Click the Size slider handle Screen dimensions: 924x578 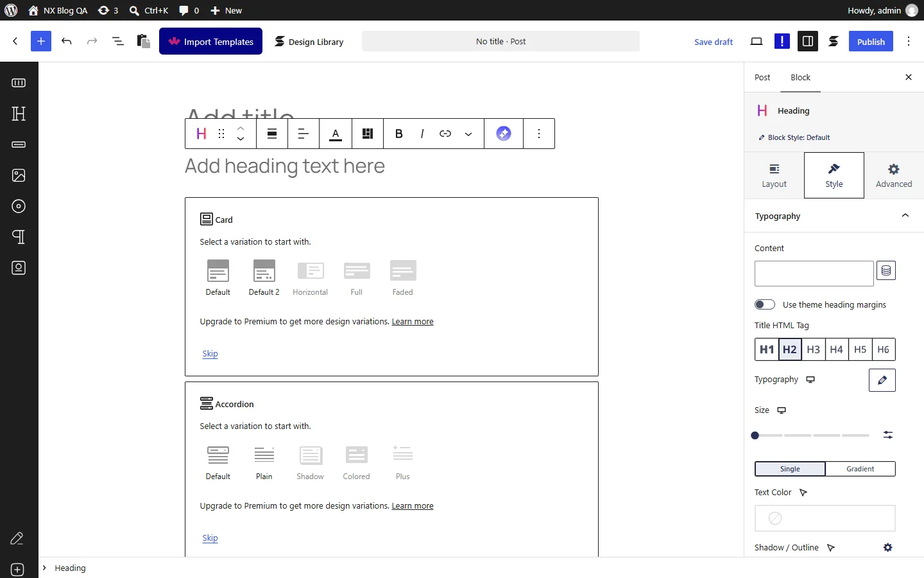pos(755,435)
